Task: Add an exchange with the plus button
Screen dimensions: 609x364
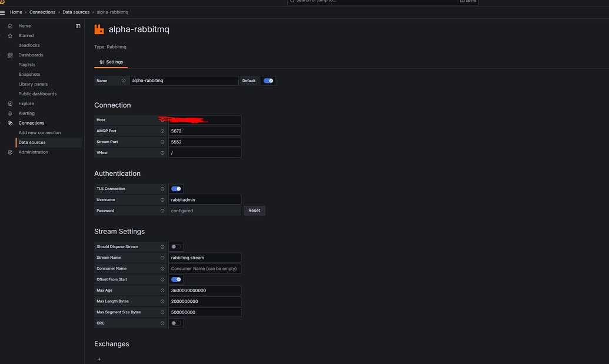Action: pyautogui.click(x=98, y=358)
